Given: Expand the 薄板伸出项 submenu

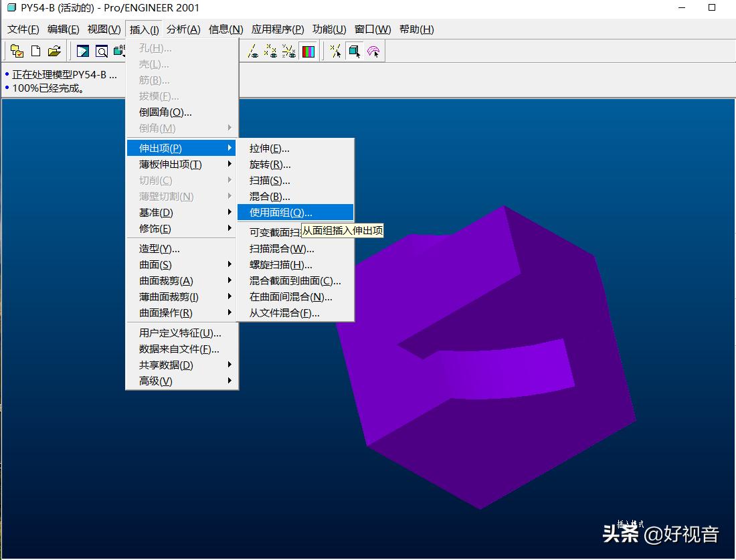Looking at the screenshot, I should tap(167, 164).
